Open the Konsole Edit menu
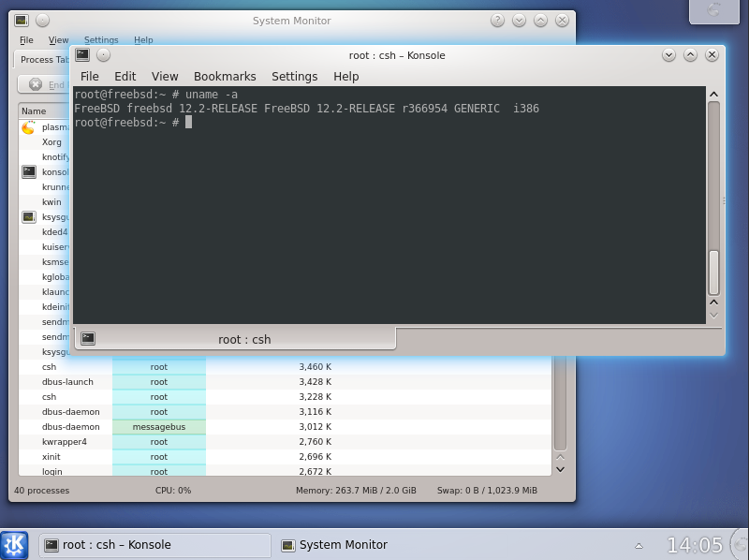 (x=125, y=77)
